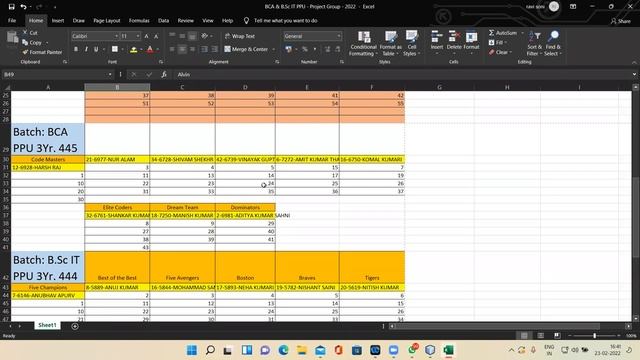Switch to the Review tab
This screenshot has height=360, width=640.
[x=185, y=20]
